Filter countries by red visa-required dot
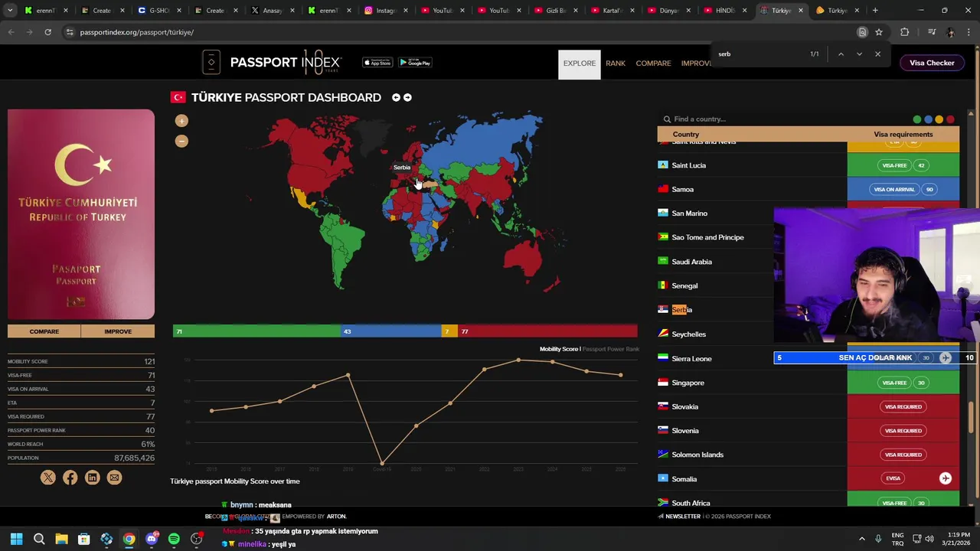The height and width of the screenshot is (551, 980). pos(950,119)
